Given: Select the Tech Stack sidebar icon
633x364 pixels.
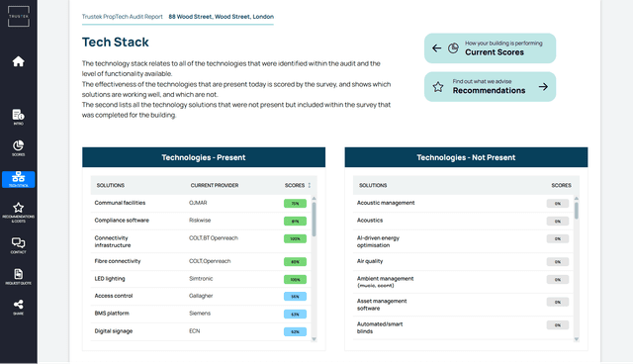Looking at the screenshot, I should pos(18,179).
